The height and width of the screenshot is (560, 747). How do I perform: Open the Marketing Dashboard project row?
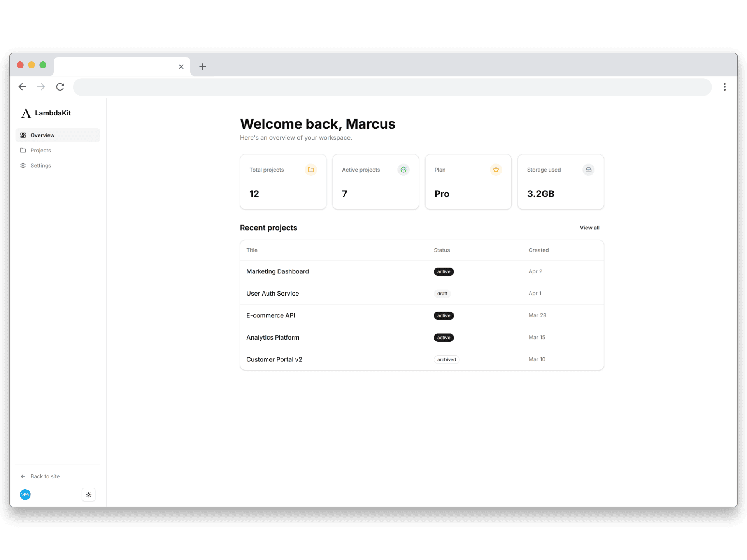[277, 271]
